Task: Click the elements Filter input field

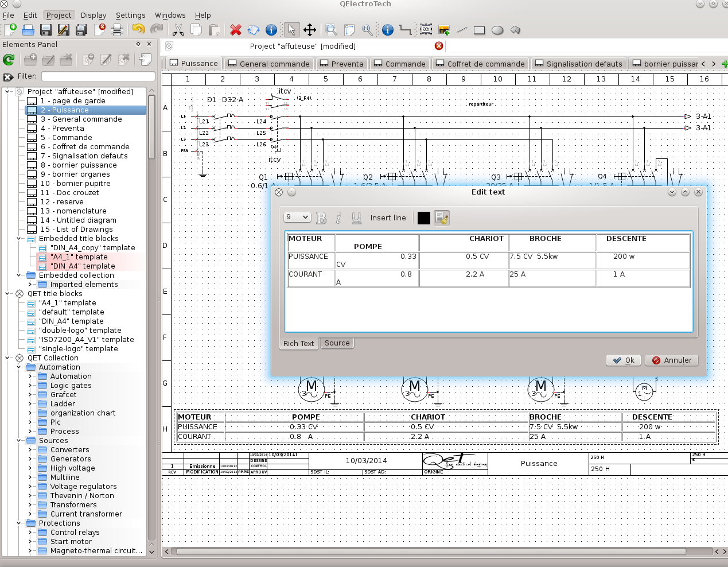Action: (x=98, y=76)
